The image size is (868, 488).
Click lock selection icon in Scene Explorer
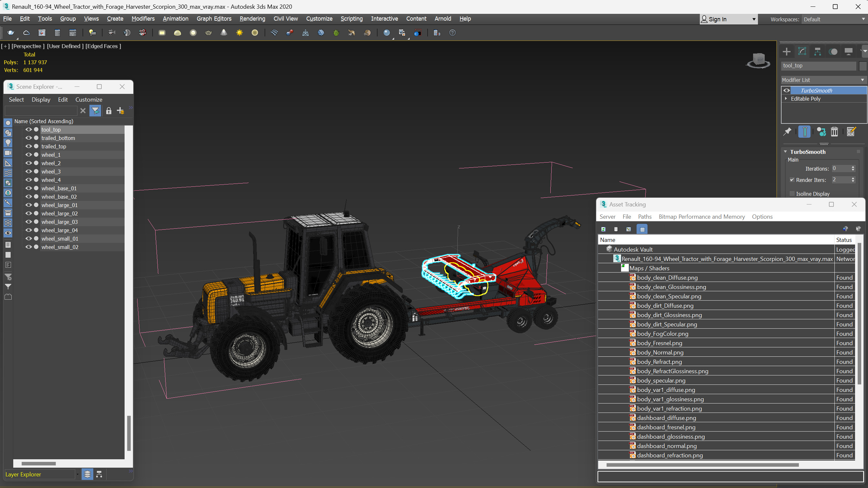[108, 111]
